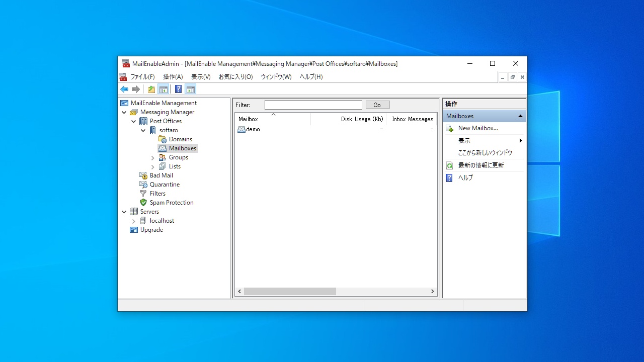Open the お気に入り(O) menu
644x362 pixels.
(235, 77)
